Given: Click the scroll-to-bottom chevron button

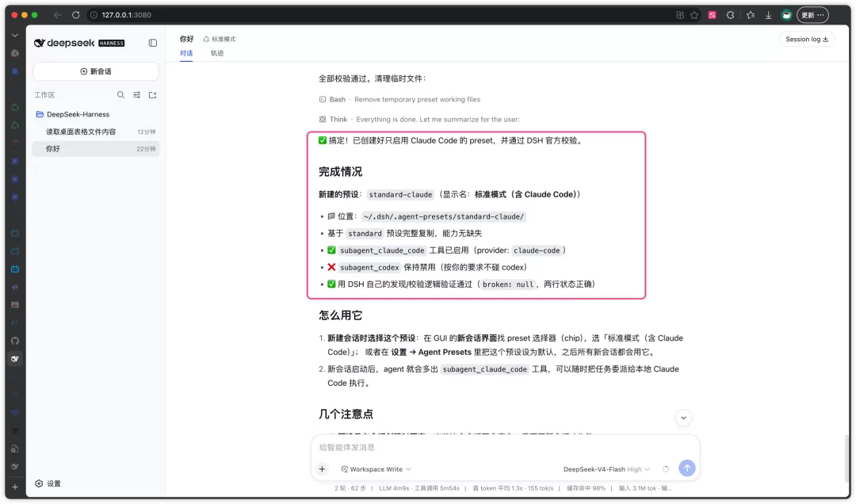Looking at the screenshot, I should pyautogui.click(x=683, y=418).
